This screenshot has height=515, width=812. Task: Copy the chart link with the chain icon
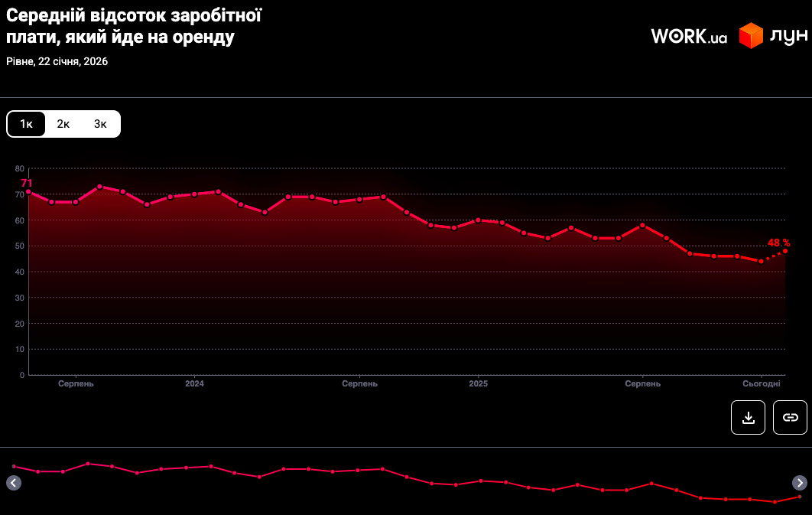[x=790, y=417]
